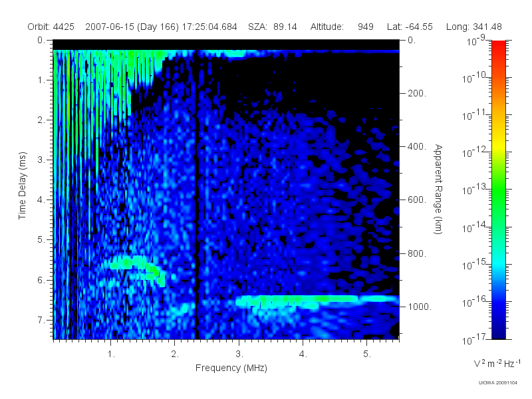The width and height of the screenshot is (532, 399).
Task: Click the 1000. apparent range tick label
Action: [420, 307]
